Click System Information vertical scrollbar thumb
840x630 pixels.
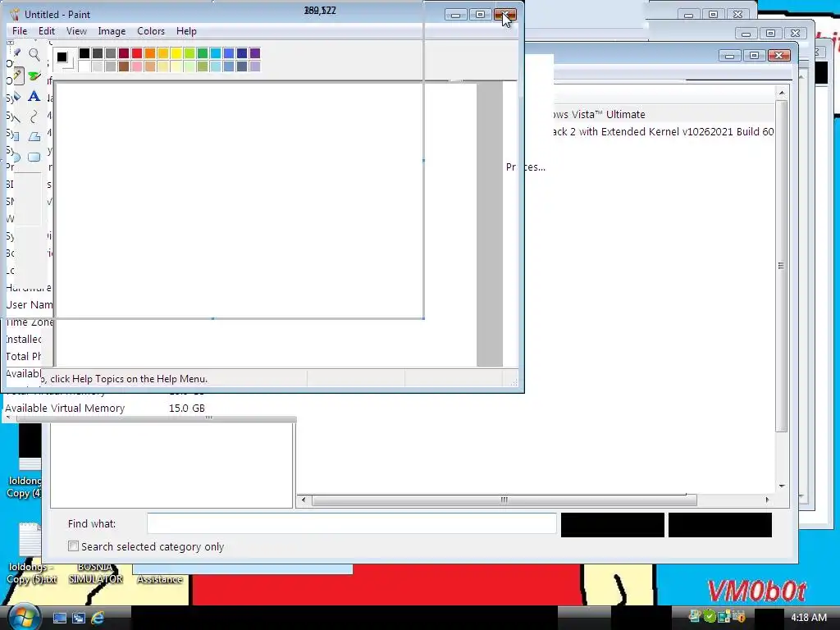781,266
